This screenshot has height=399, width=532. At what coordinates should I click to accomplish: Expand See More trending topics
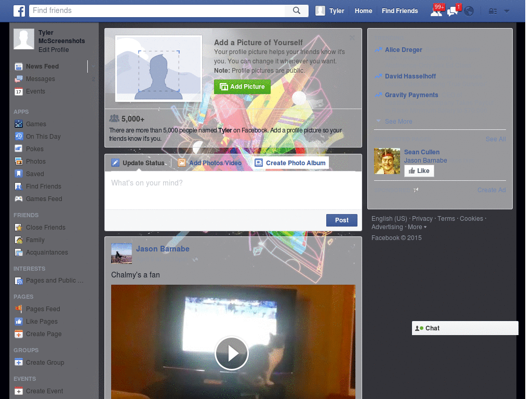(x=398, y=122)
